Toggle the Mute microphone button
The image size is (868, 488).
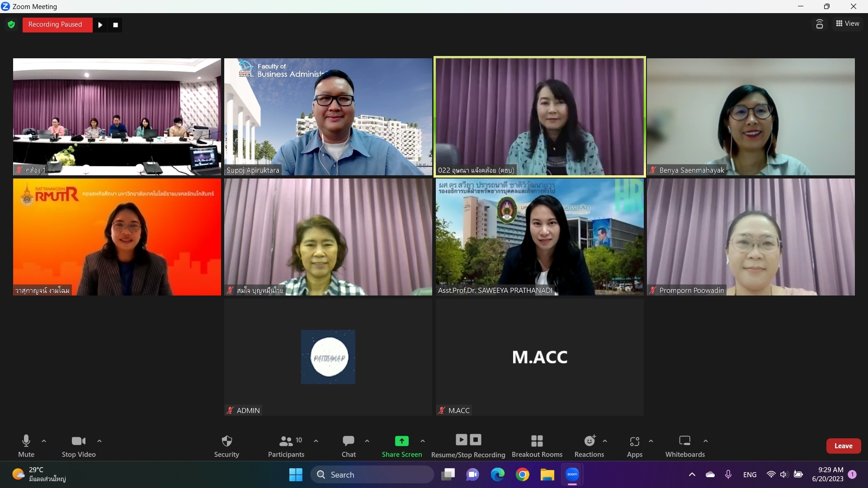(26, 446)
